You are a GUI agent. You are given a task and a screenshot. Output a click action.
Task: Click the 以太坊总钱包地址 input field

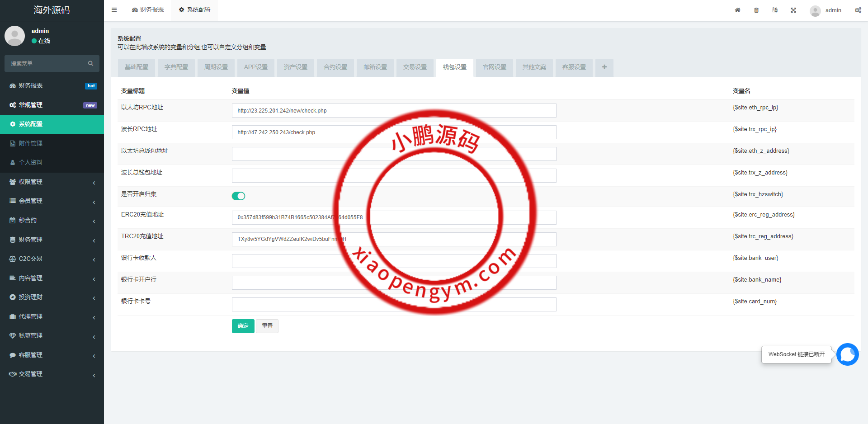click(289, 154)
